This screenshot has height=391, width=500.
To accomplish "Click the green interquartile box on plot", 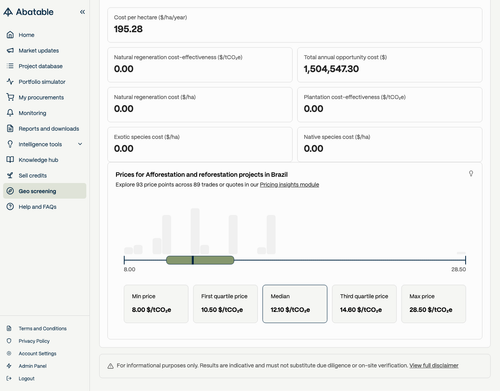I will pyautogui.click(x=200, y=260).
